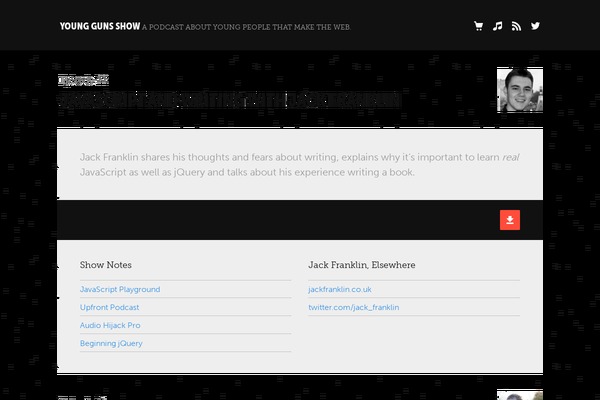
Task: Click the music note iTunes icon
Action: click(x=497, y=26)
